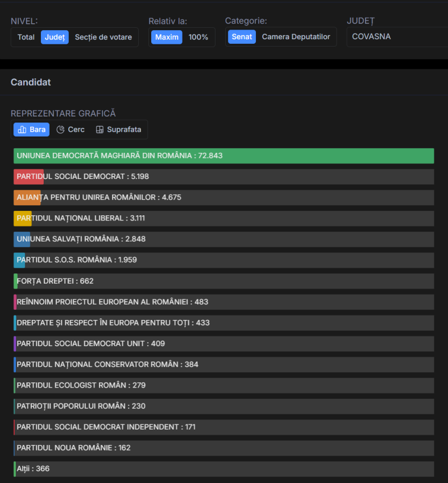Select Partidul Social Democrat Unit : 409 row
Viewport: 448px width, 483px height.
pos(223,344)
